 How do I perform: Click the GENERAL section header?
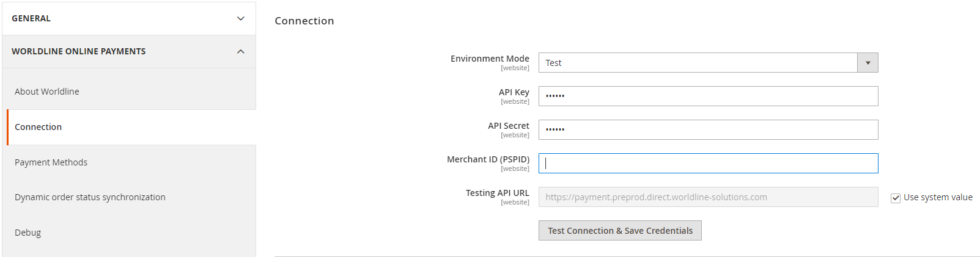point(129,18)
